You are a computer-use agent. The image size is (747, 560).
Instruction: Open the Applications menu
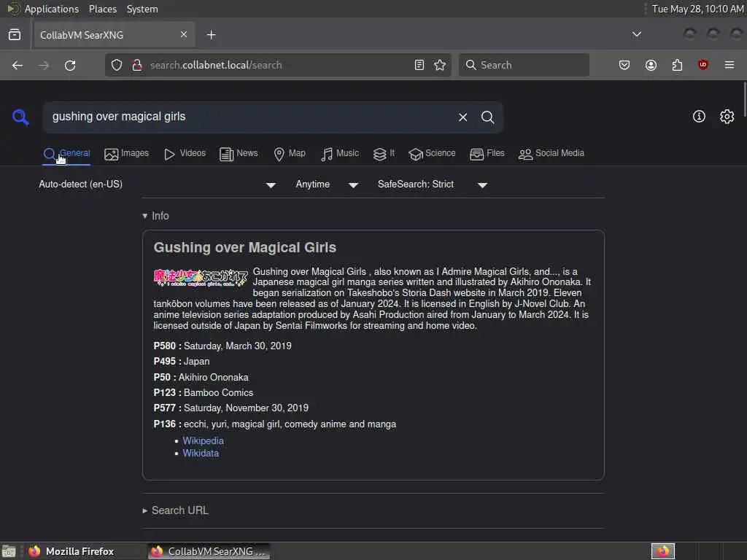point(51,9)
